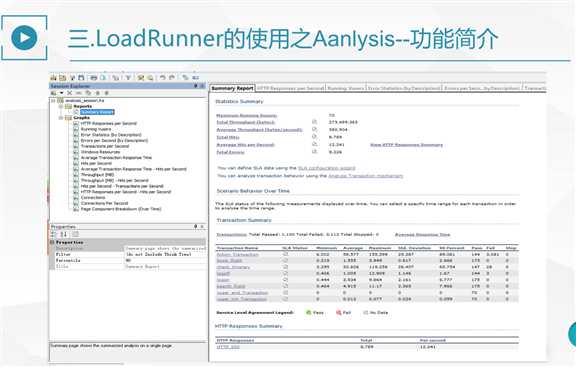Click the info icon beside Total Errors value

(314, 152)
